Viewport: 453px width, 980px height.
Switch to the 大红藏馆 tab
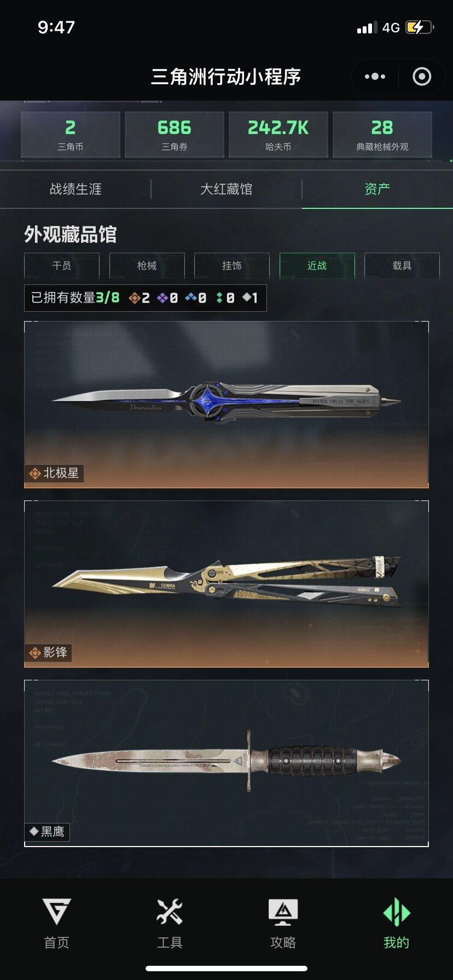tap(226, 189)
